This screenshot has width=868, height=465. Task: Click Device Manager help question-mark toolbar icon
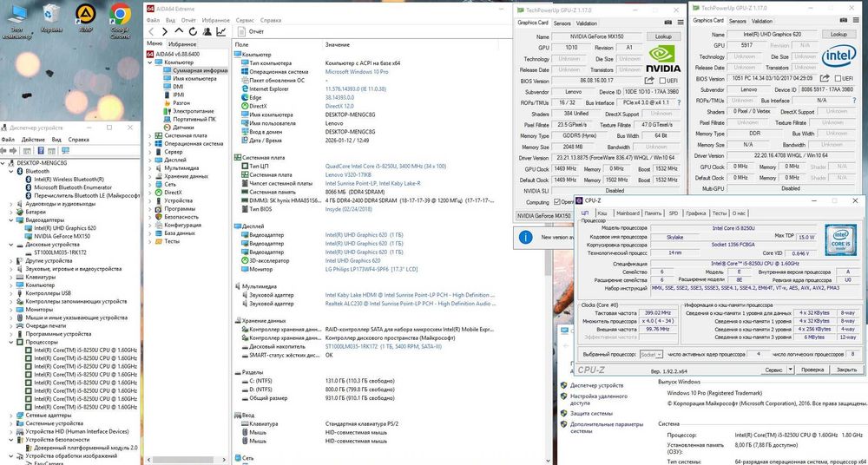pos(41,151)
